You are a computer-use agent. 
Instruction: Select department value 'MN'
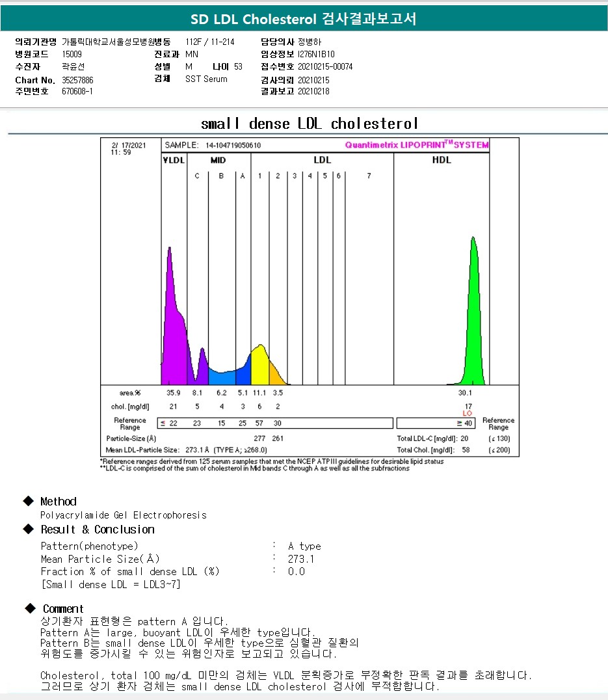click(x=192, y=55)
